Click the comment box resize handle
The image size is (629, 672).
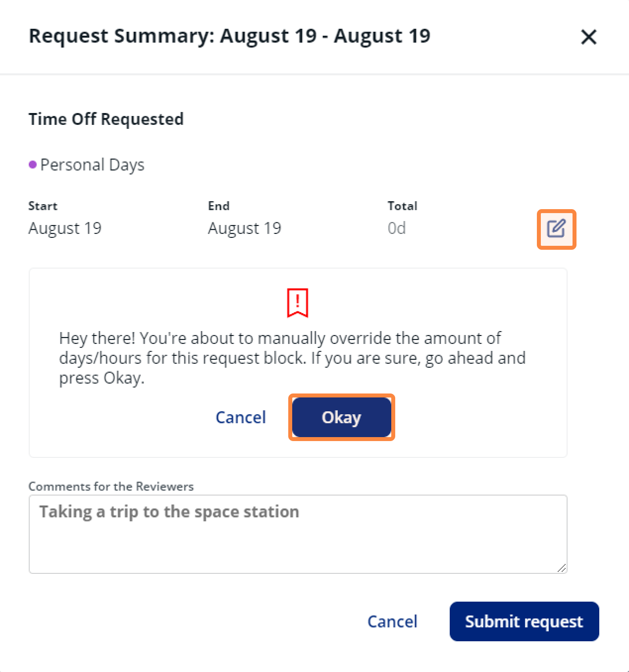click(561, 568)
